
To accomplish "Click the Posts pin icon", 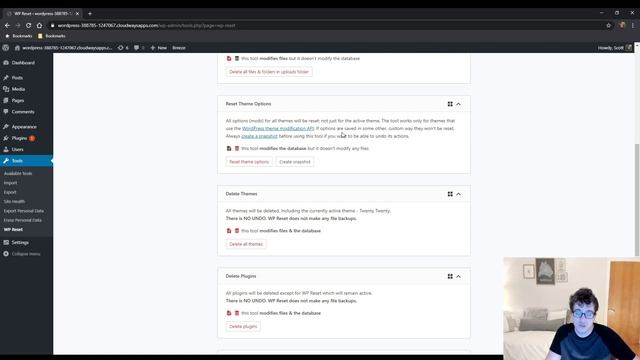I will (x=6, y=78).
